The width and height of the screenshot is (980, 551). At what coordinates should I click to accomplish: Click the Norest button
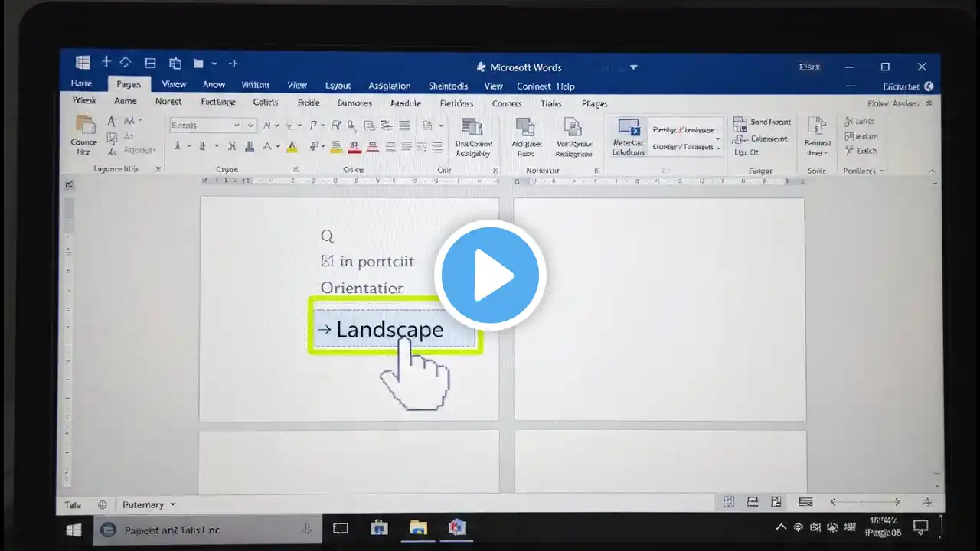click(168, 101)
